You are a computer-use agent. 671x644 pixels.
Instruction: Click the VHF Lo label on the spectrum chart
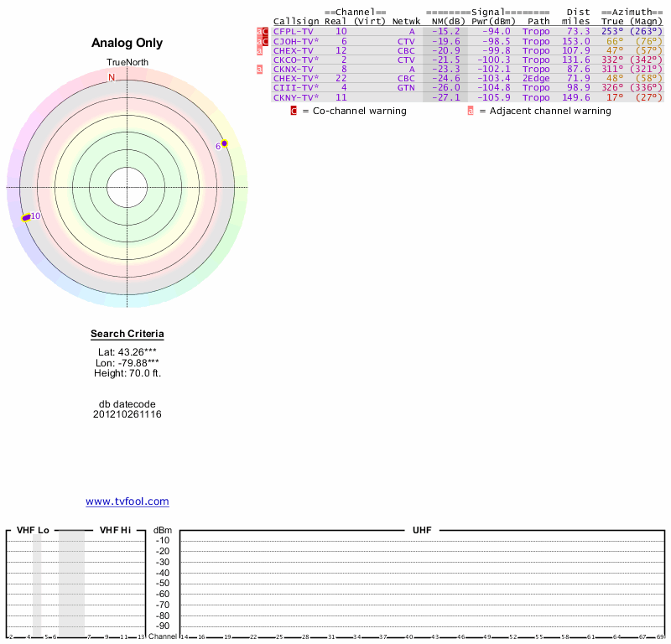33,531
